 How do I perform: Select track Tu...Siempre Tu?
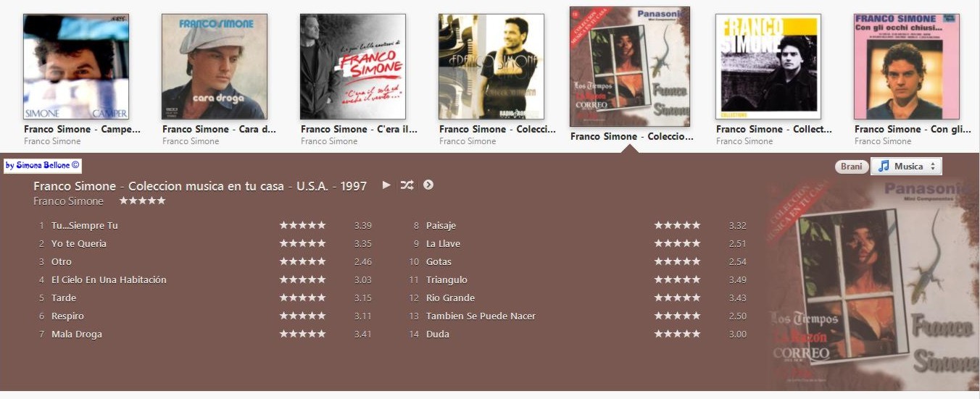[85, 225]
